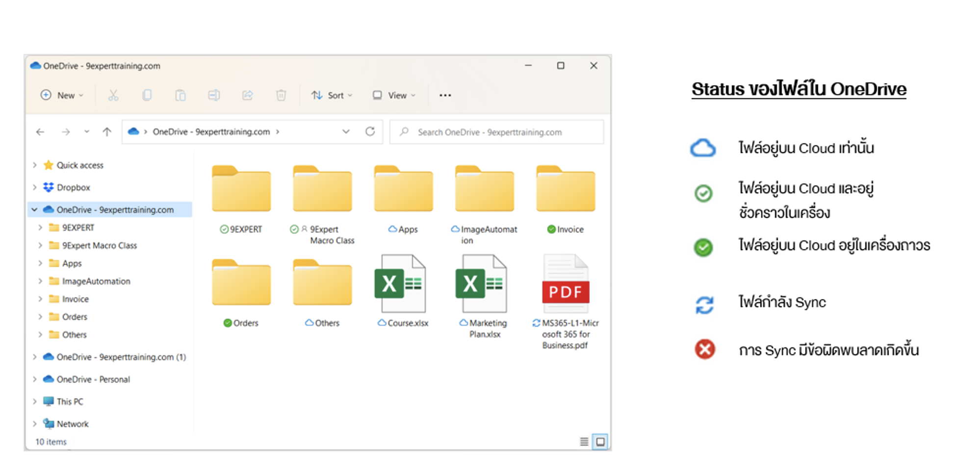Viewport: 980px width, 471px height.
Task: Click the Share icon on the toolbar
Action: point(247,95)
